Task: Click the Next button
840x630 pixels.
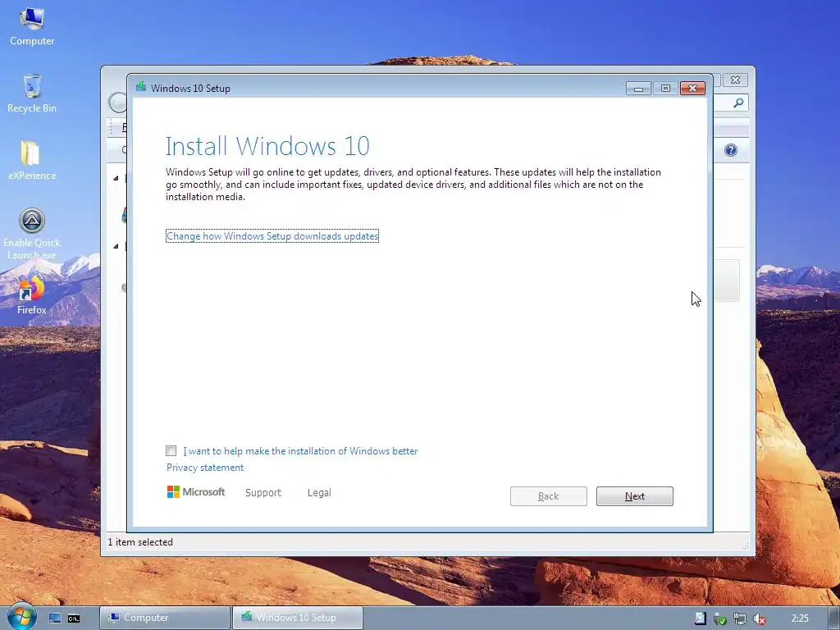Action: click(635, 496)
